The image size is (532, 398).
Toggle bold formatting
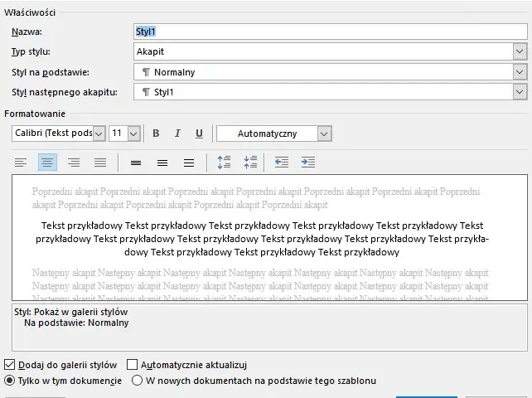click(156, 133)
